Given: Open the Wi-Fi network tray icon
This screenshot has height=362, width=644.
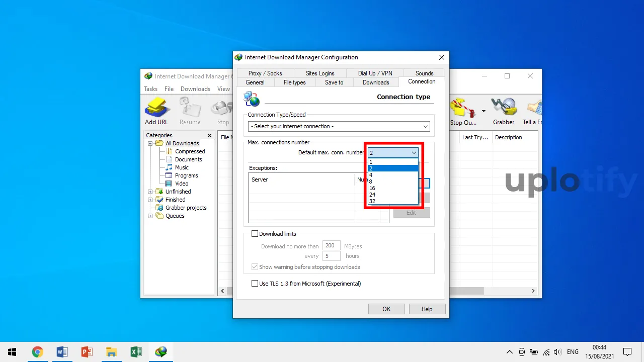Looking at the screenshot, I should (x=546, y=352).
